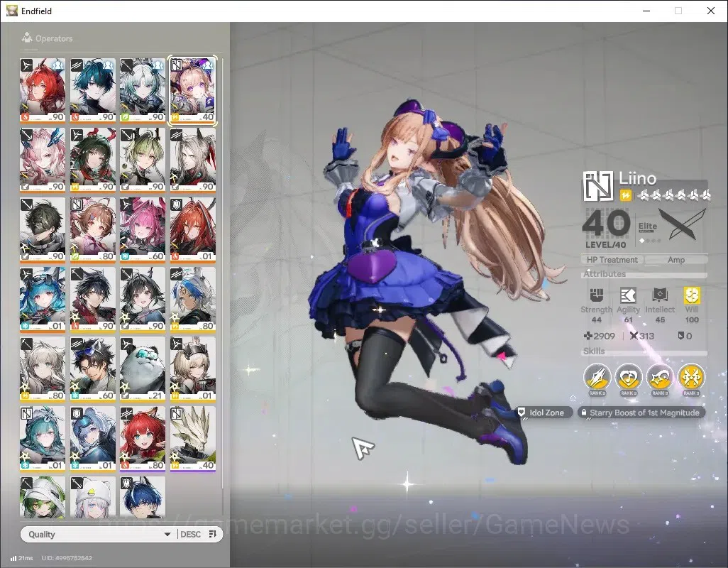
Task: Click the operator list scrollbar
Action: (223, 272)
